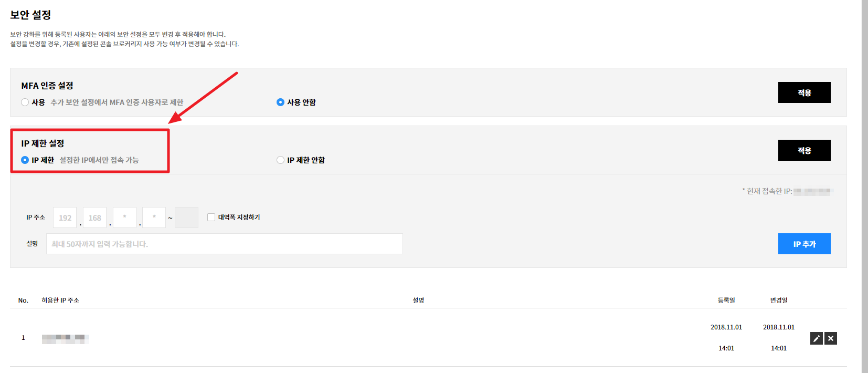868x373 pixels.
Task: Select the 사용 안함 MFA option
Action: 280,102
